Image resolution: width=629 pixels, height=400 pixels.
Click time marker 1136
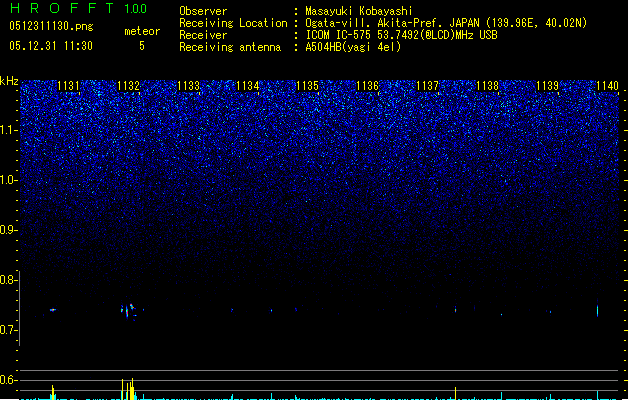coord(367,86)
